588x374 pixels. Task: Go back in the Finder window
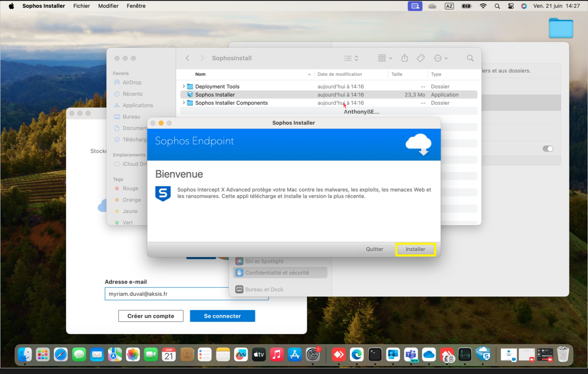coord(188,58)
